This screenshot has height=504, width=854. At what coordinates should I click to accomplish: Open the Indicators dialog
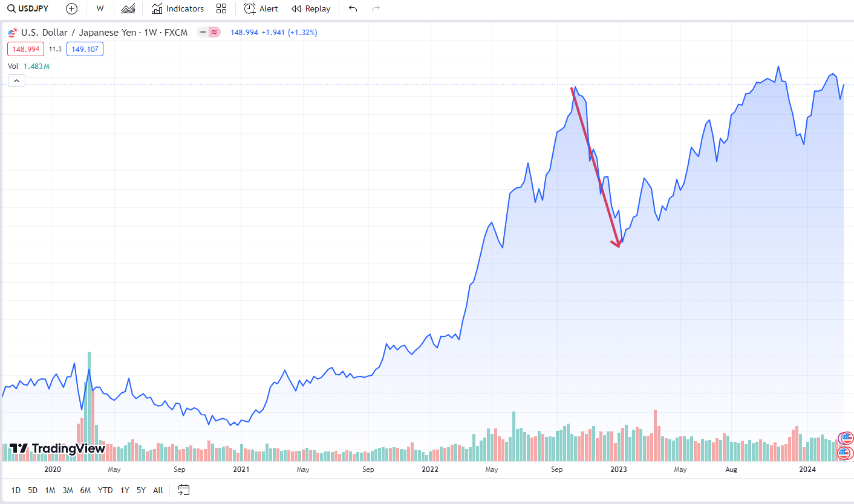177,8
